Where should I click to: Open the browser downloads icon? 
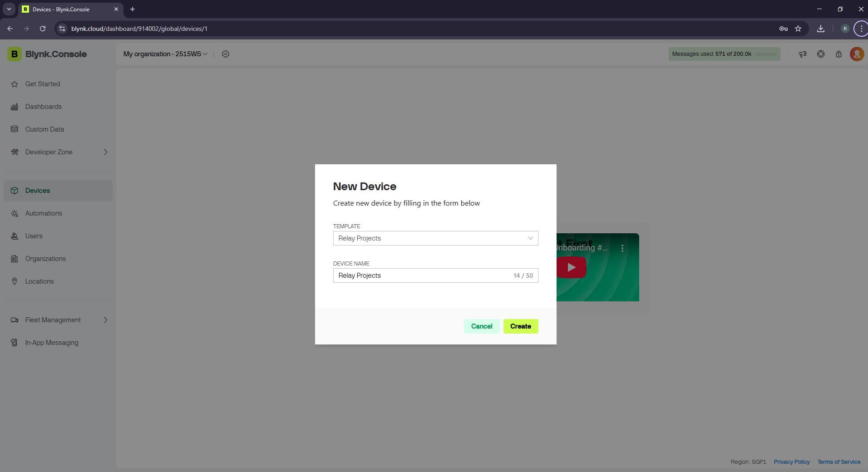(x=821, y=29)
